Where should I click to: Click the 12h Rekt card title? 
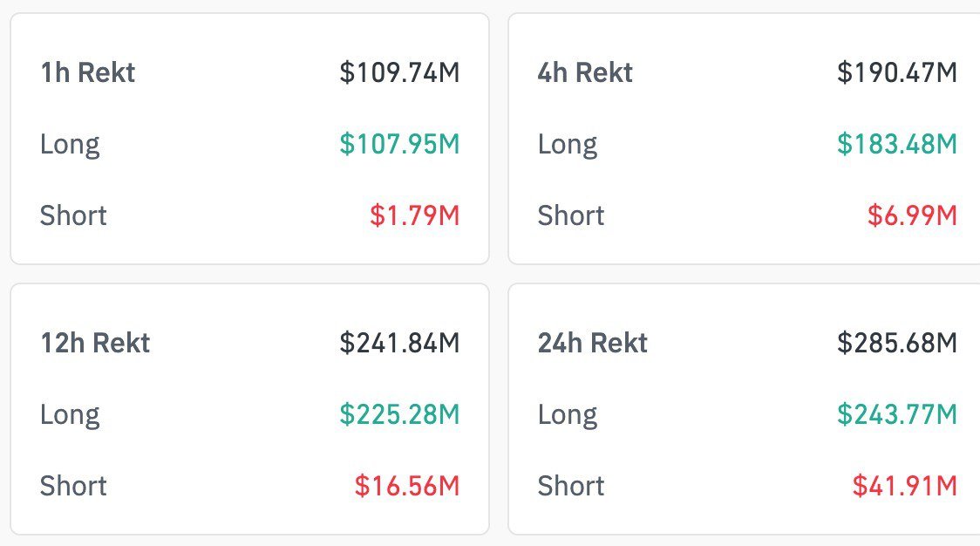[95, 343]
